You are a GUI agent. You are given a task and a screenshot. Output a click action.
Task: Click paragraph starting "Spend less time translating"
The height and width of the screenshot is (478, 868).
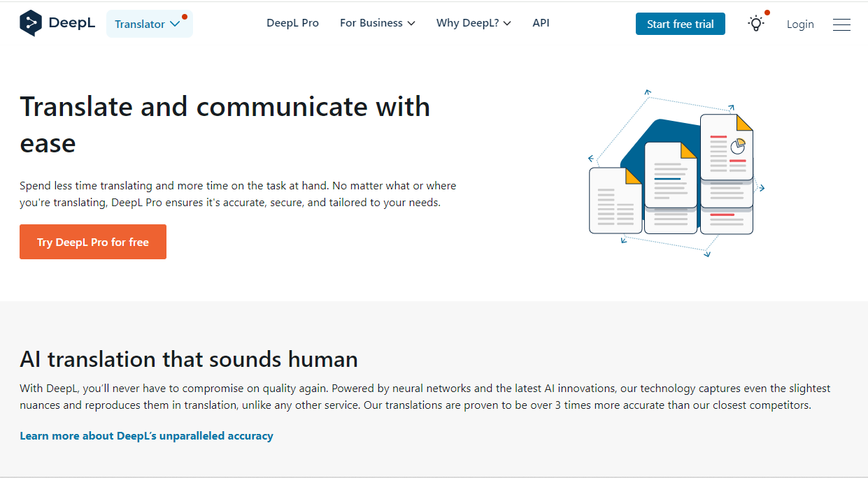coord(238,194)
